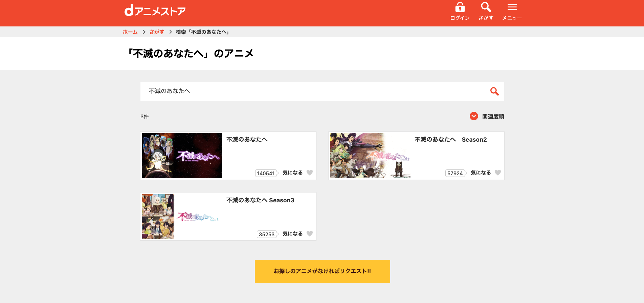Open the さがす magnifier icon in header
Screen dimensions: 644x303
[x=486, y=7]
